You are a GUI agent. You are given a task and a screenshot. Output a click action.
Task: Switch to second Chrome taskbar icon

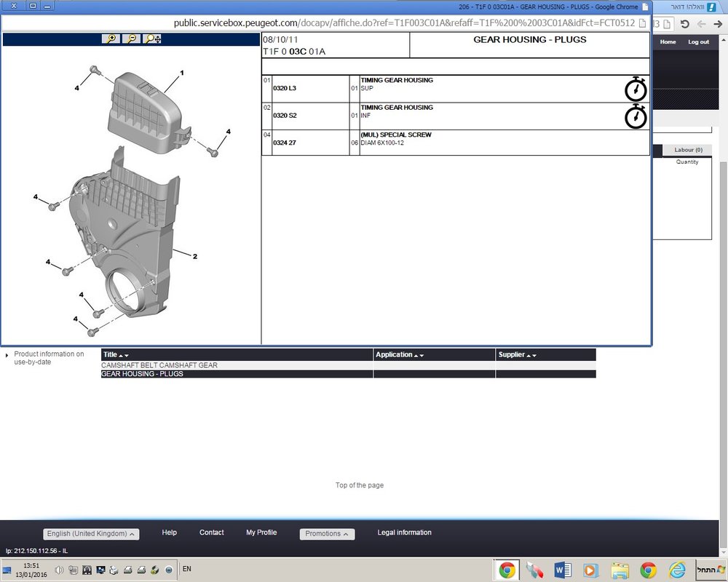pos(648,570)
